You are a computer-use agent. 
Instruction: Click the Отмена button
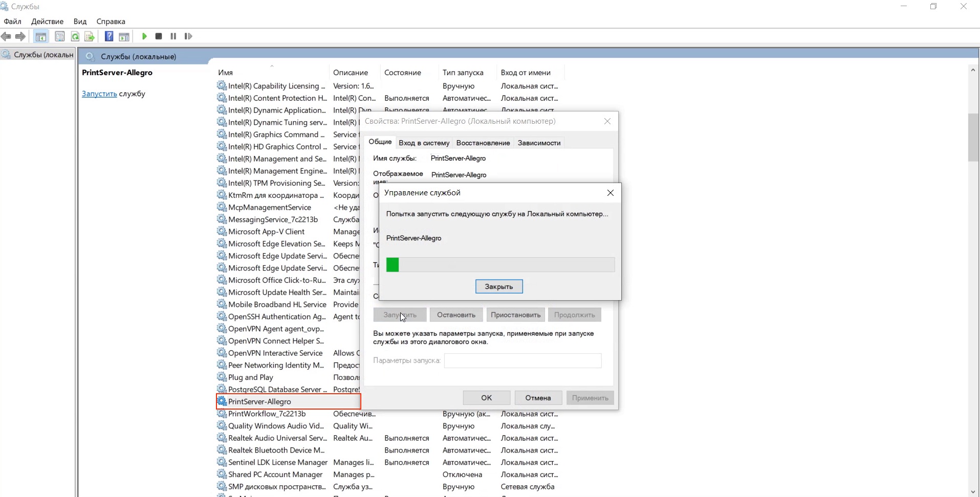tap(538, 398)
